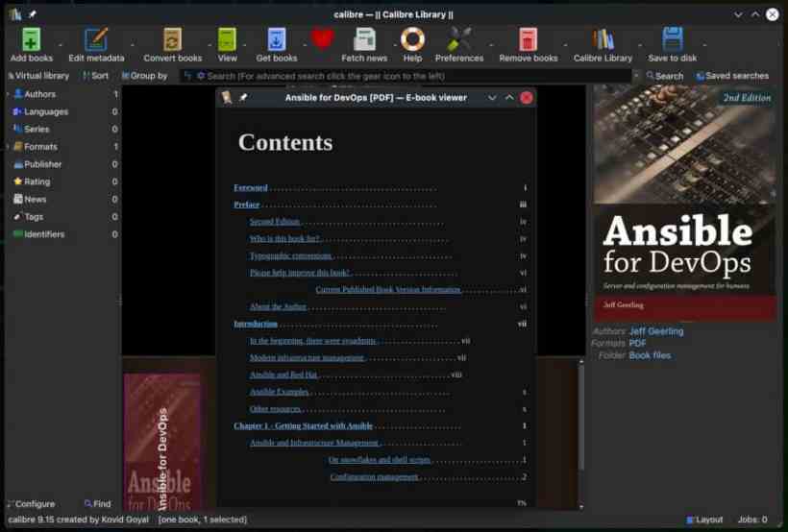Click Who is this book for? link
This screenshot has height=532, width=788.
click(x=284, y=238)
